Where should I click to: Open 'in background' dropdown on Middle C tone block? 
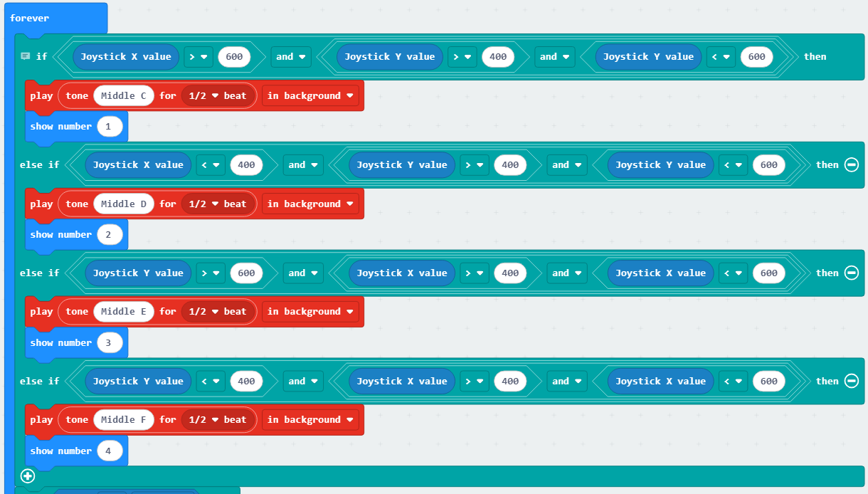point(311,96)
